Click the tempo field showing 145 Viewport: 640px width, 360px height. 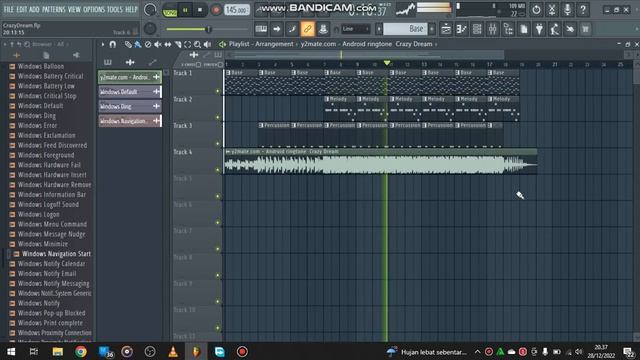(x=237, y=10)
